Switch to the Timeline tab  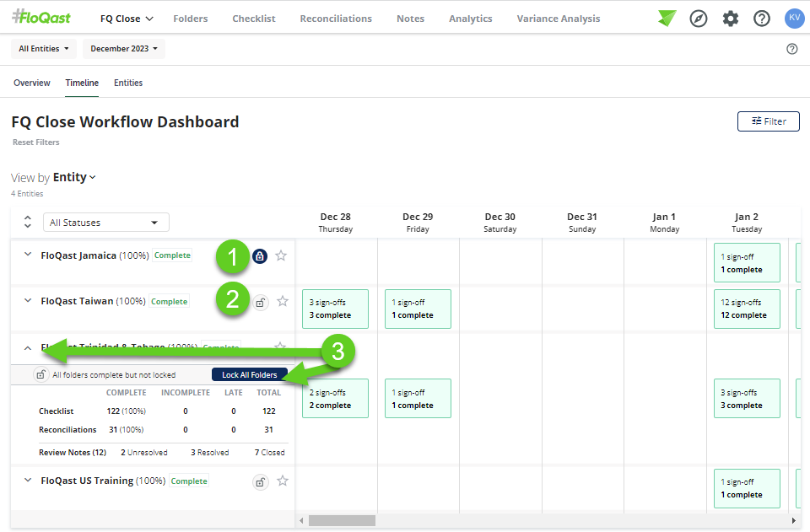point(82,83)
